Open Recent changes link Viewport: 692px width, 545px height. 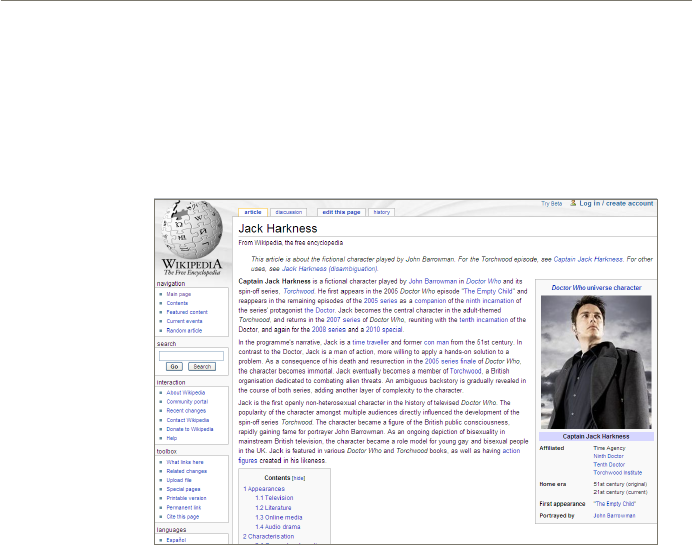pos(186,410)
